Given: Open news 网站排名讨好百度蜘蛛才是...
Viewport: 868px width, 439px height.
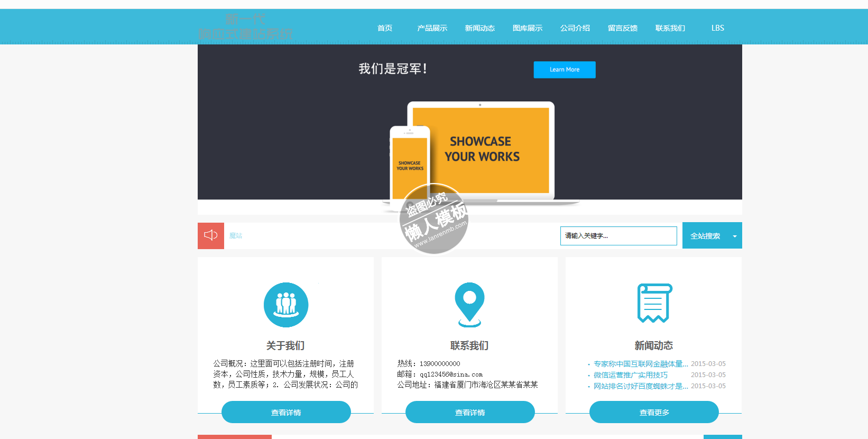Looking at the screenshot, I should (641, 386).
